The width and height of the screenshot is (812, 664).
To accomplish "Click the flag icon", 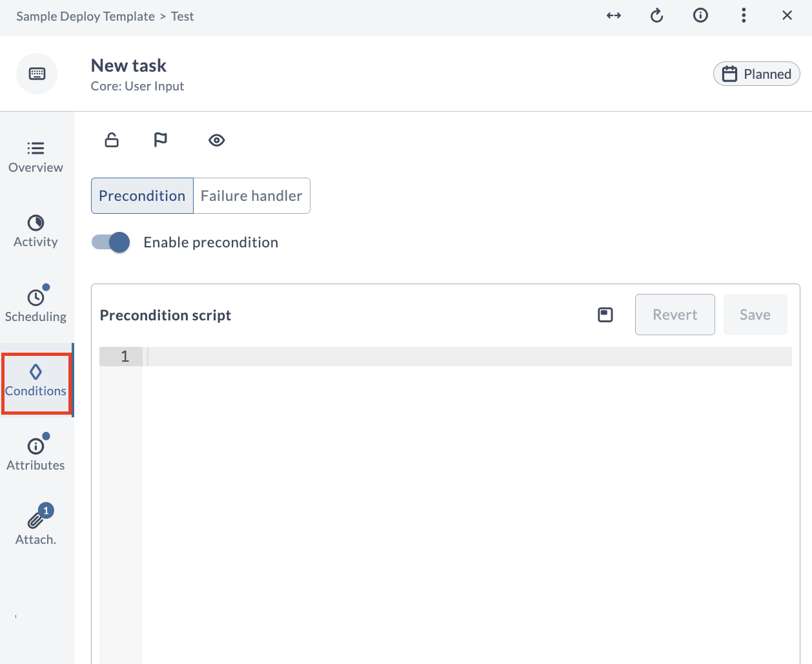I will (x=160, y=140).
